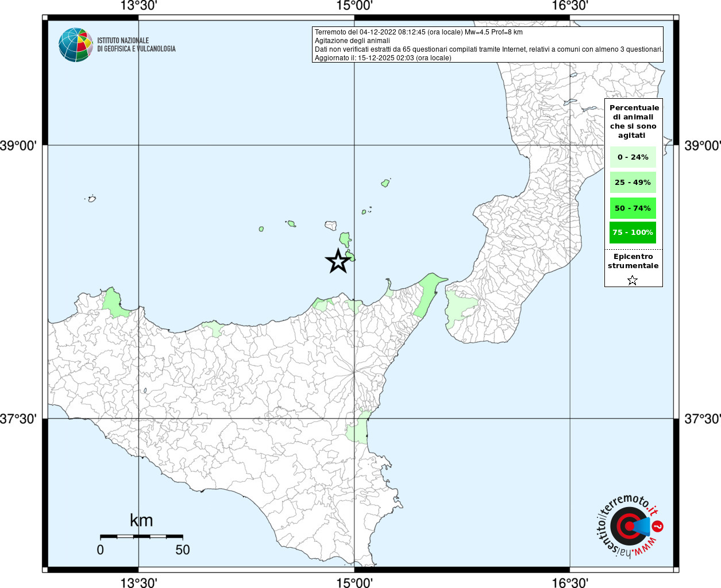This screenshot has width=721, height=588.
Task: Click the white Salina island outline
Action: coord(331,226)
